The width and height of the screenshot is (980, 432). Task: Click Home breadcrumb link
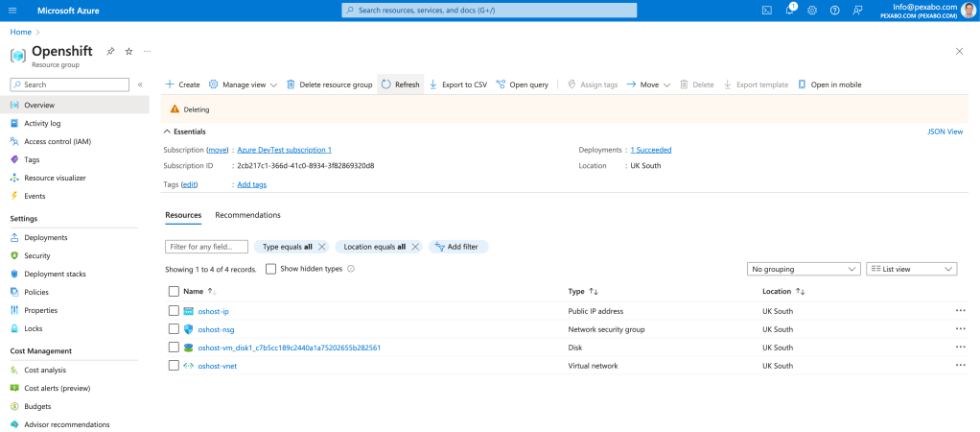[21, 32]
